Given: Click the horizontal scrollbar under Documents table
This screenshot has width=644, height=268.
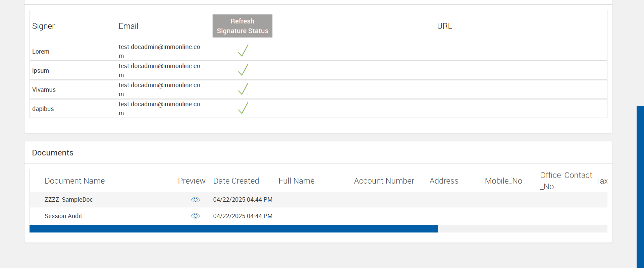Looking at the screenshot, I should click(233, 229).
